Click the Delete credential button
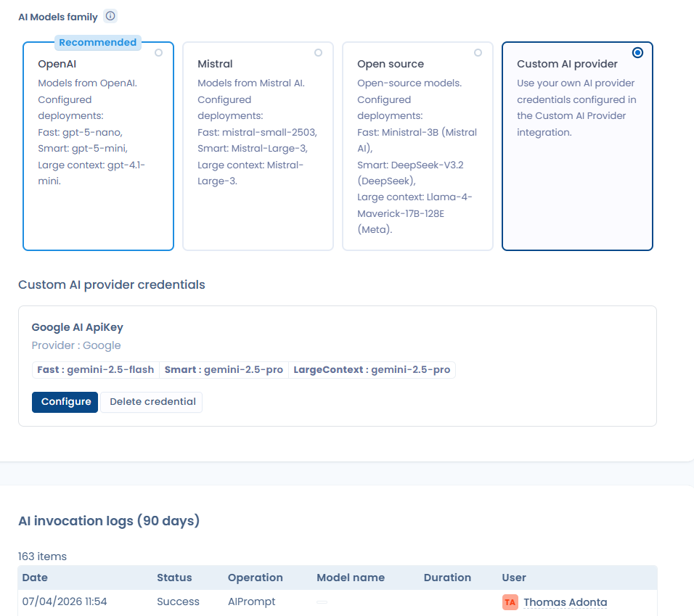The image size is (694, 616). click(x=152, y=402)
